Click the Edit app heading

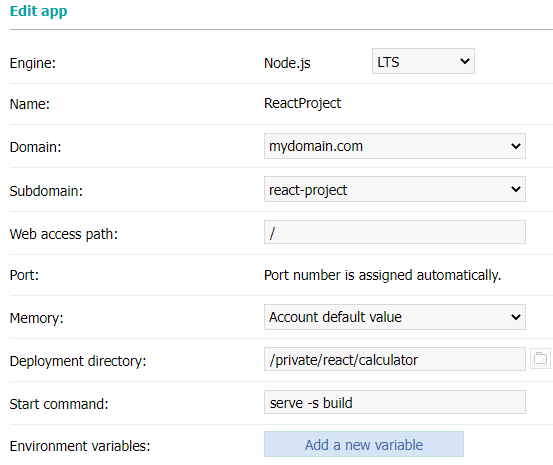tap(38, 11)
